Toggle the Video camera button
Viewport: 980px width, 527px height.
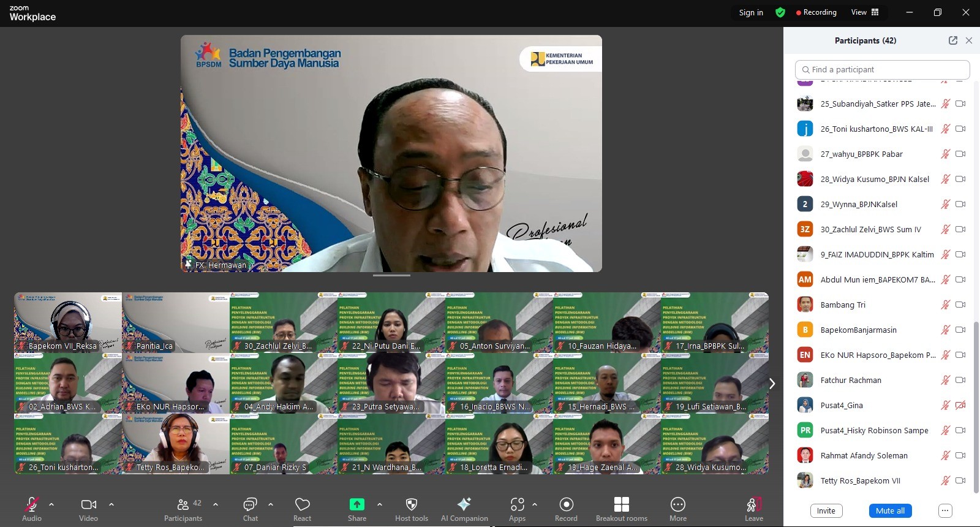[88, 504]
